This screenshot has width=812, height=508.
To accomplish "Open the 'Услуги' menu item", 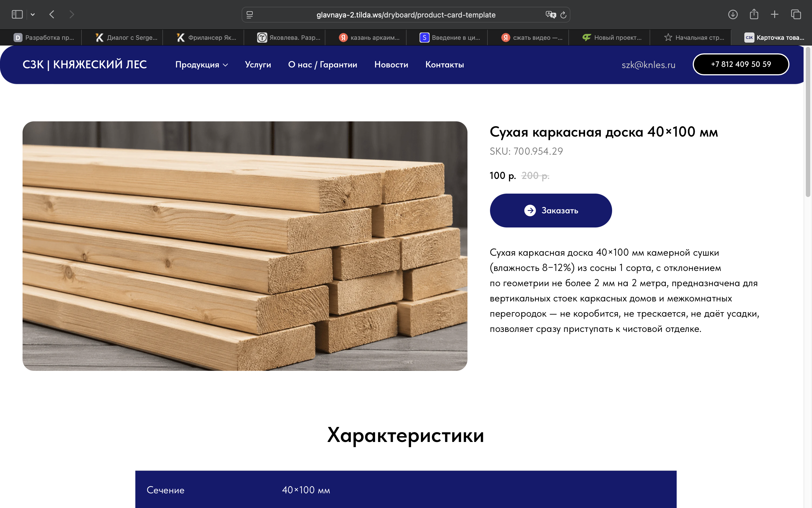I will [258, 65].
